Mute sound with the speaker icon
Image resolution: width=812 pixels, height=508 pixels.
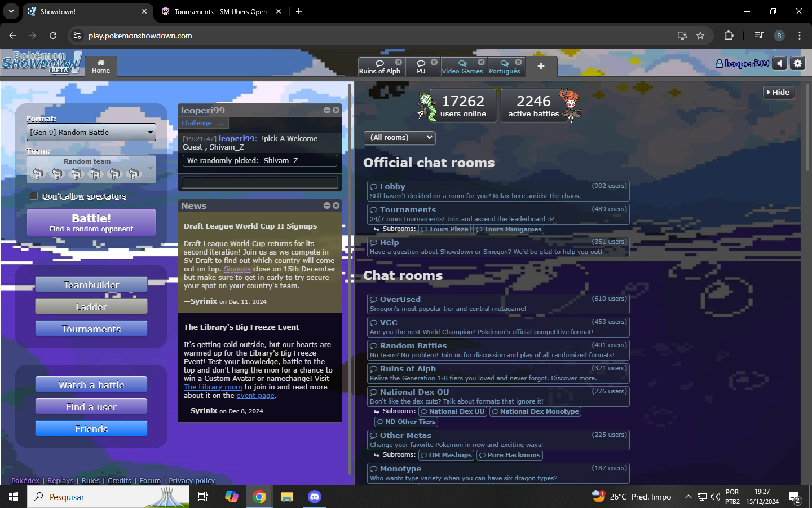pos(779,63)
